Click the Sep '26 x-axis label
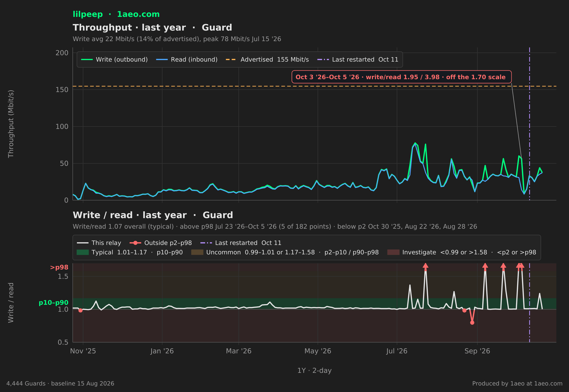 [x=477, y=351]
